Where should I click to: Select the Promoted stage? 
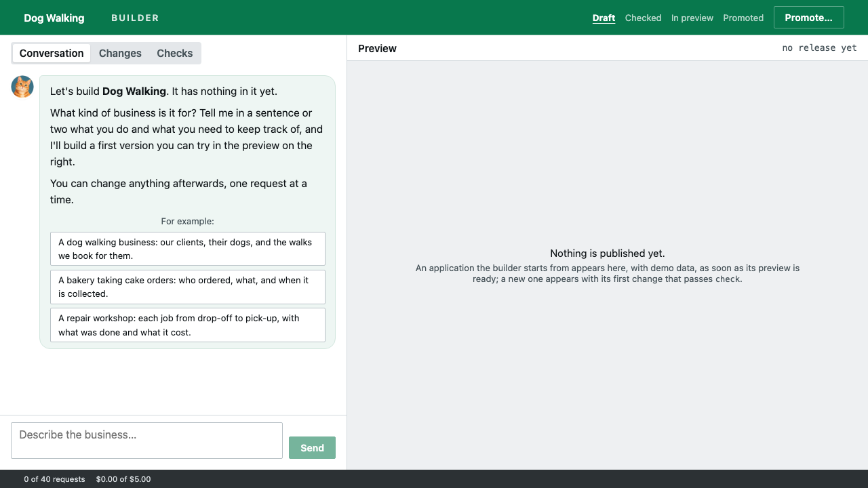[x=743, y=18]
